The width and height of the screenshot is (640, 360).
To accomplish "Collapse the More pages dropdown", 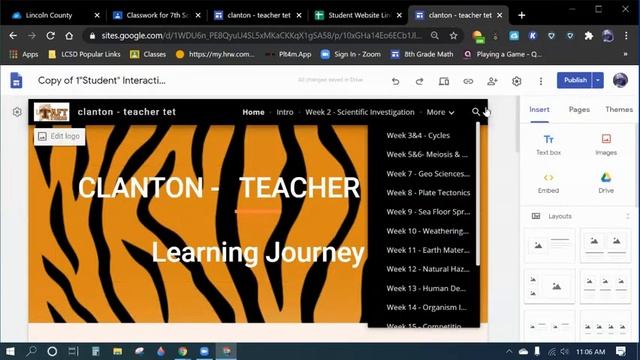I will coord(440,112).
